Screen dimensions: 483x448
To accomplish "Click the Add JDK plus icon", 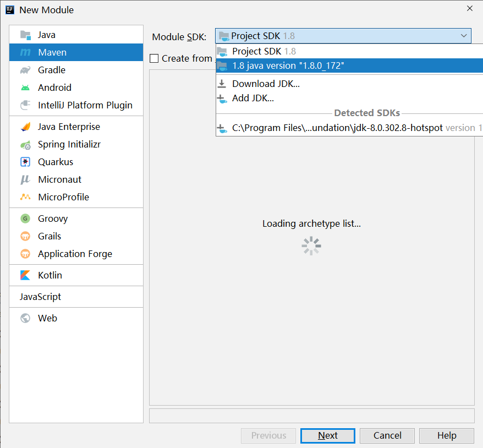I will (222, 99).
